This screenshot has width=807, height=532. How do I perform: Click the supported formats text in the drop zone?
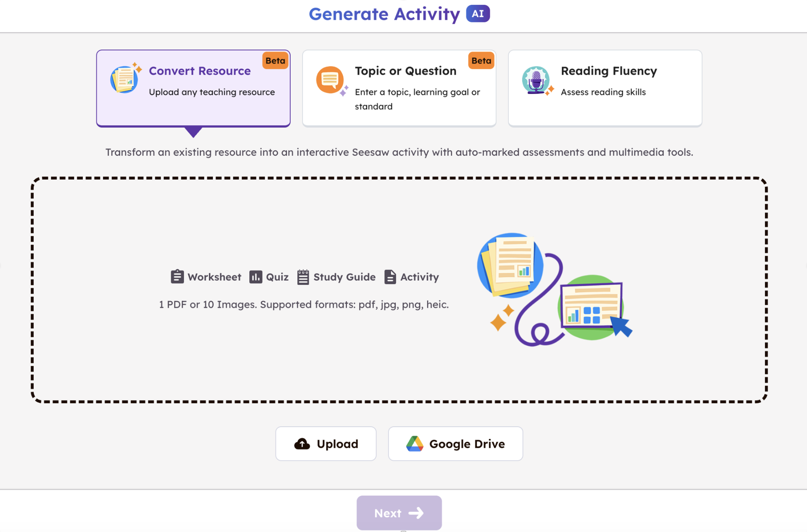pos(303,304)
